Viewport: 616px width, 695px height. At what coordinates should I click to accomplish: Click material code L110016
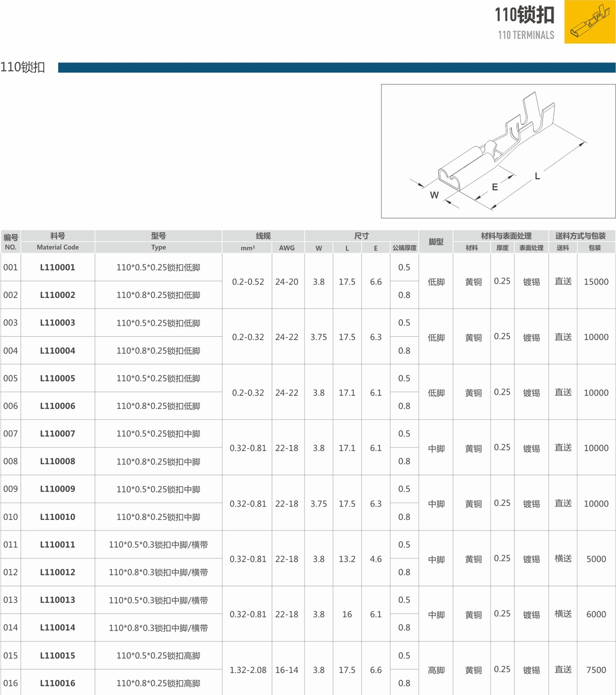(57, 683)
